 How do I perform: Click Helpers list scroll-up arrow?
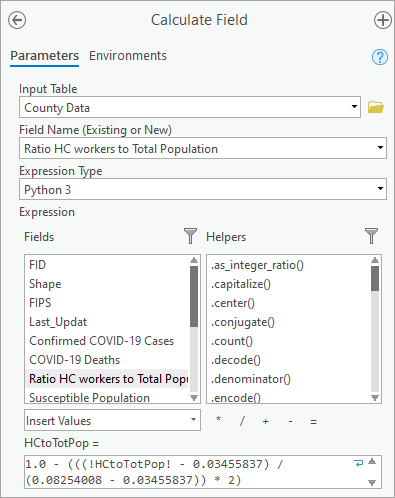click(x=375, y=260)
